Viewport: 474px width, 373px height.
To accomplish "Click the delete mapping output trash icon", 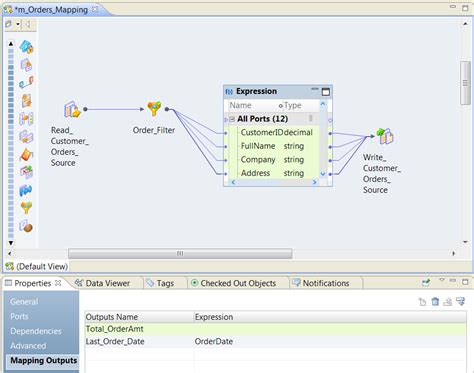I will point(435,302).
